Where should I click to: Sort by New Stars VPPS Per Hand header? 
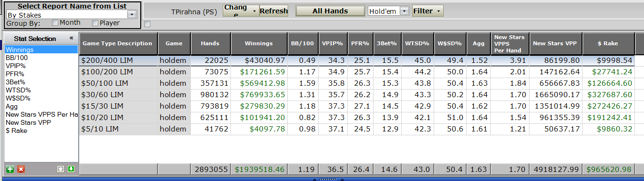tap(509, 43)
